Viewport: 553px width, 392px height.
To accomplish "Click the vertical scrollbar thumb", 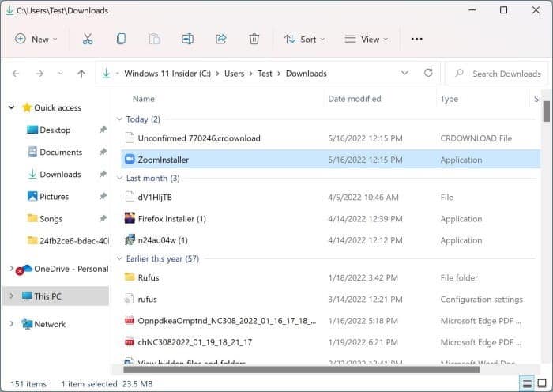I will pyautogui.click(x=547, y=111).
